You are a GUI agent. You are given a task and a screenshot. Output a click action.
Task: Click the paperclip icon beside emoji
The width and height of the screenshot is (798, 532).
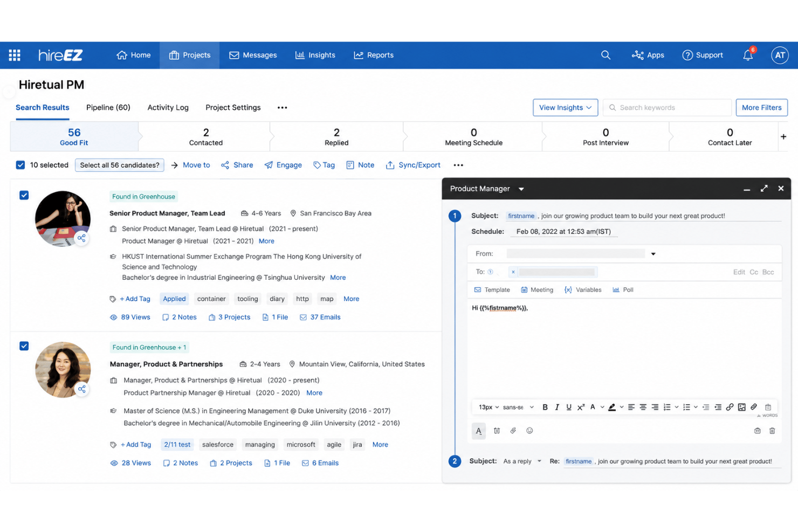point(513,431)
